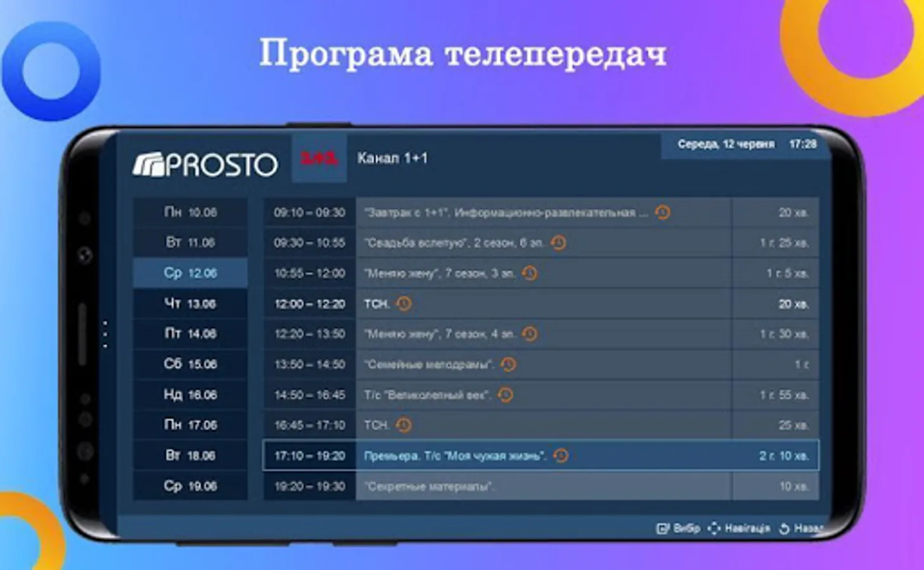
Task: Click catch-up icon for 'Моя чужая жизнь'
Action: click(x=561, y=455)
